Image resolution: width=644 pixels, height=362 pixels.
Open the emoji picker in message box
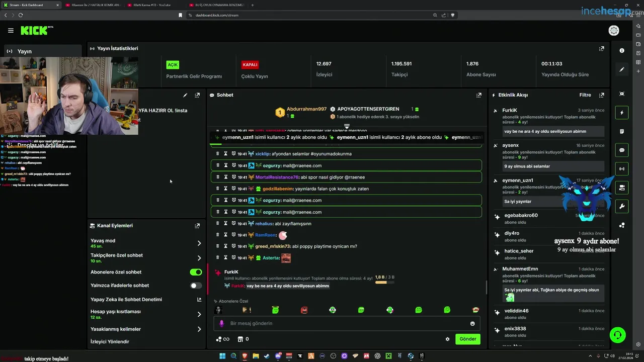[472, 323]
